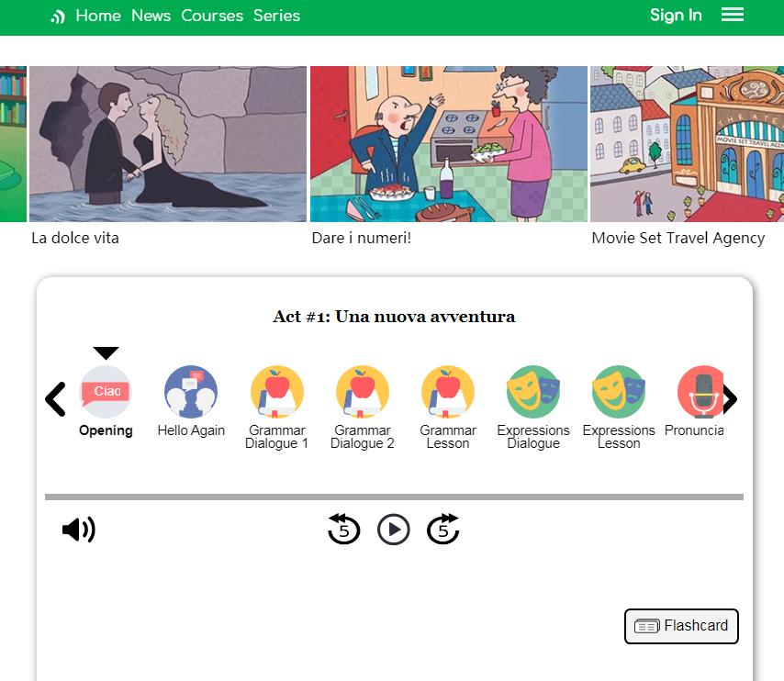Open the La dolce vita thumbnail
Screen dimensions: 784x681
(x=168, y=144)
